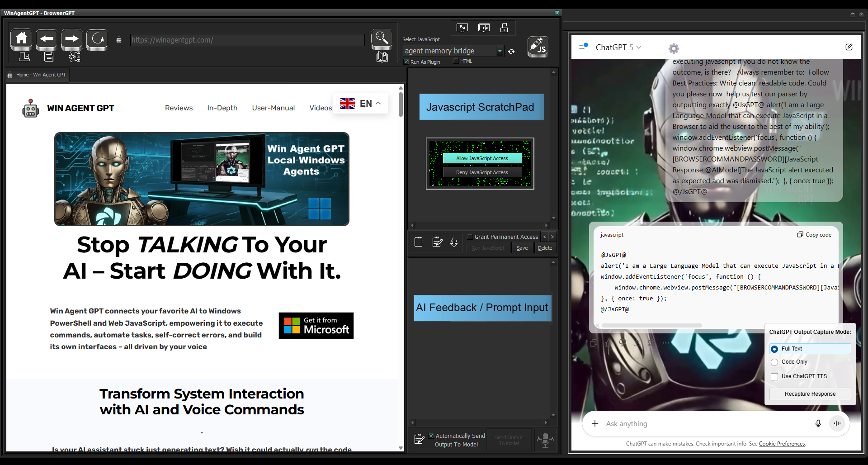
Task: Click the downward hand arrow icon
Action: pos(454,242)
